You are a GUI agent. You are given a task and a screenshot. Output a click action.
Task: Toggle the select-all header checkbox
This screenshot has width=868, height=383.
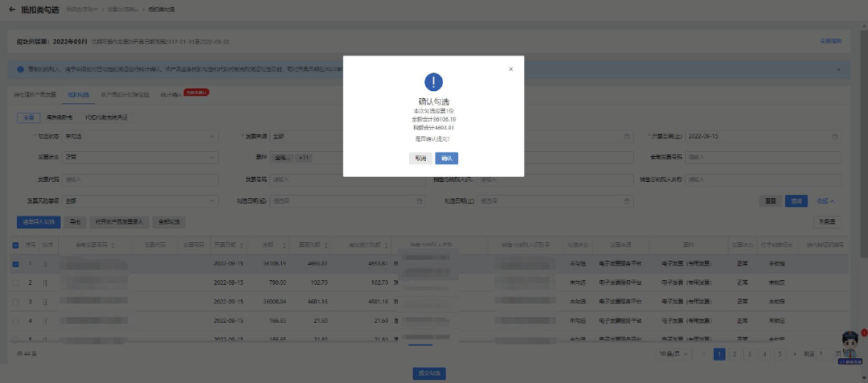pyautogui.click(x=17, y=245)
